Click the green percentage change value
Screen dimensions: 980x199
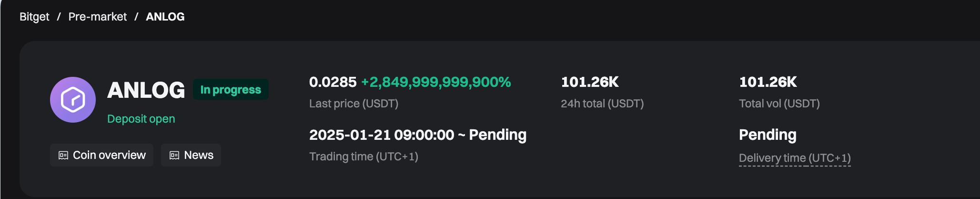(436, 82)
